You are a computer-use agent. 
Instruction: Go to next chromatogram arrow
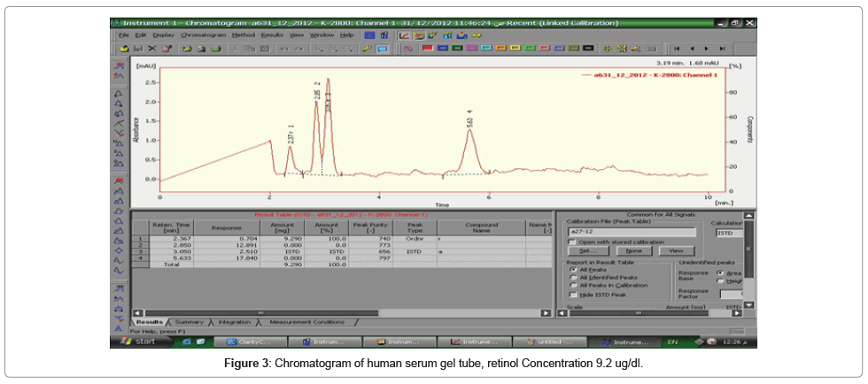pos(707,48)
